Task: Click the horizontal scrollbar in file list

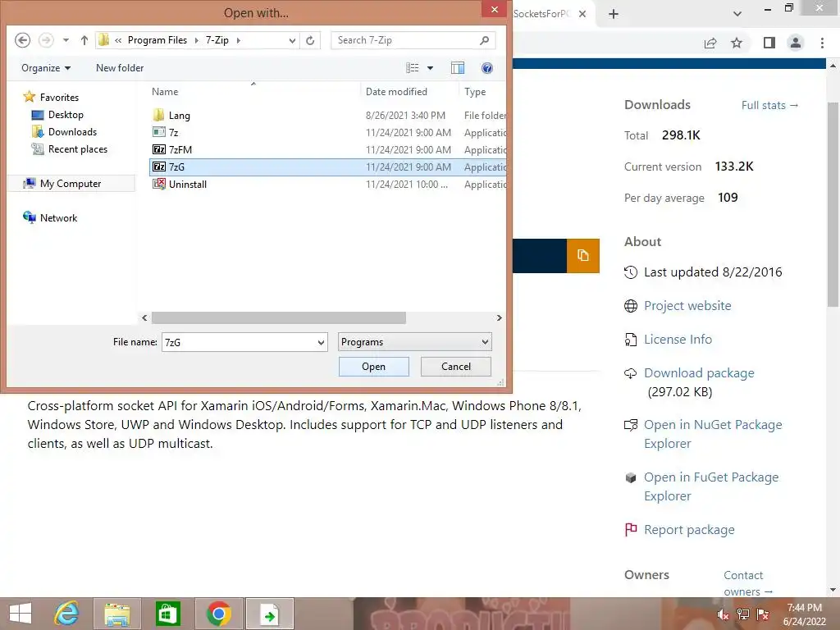Action: pyautogui.click(x=278, y=317)
